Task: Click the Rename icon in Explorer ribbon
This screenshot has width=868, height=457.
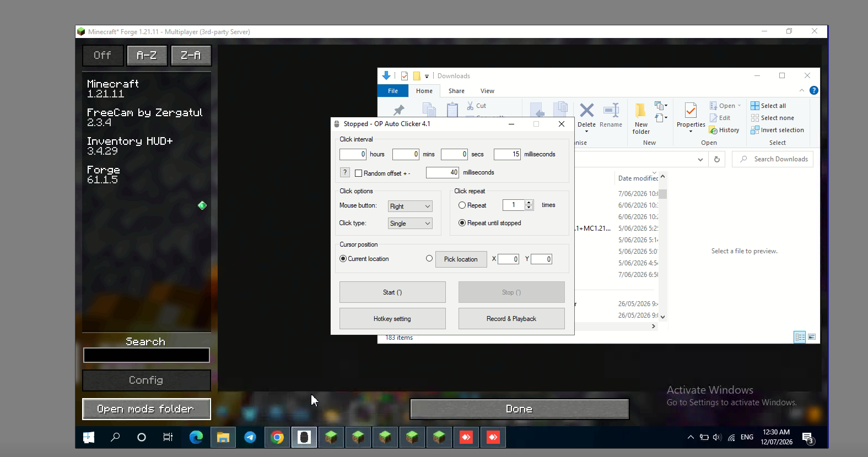Action: 611,111
